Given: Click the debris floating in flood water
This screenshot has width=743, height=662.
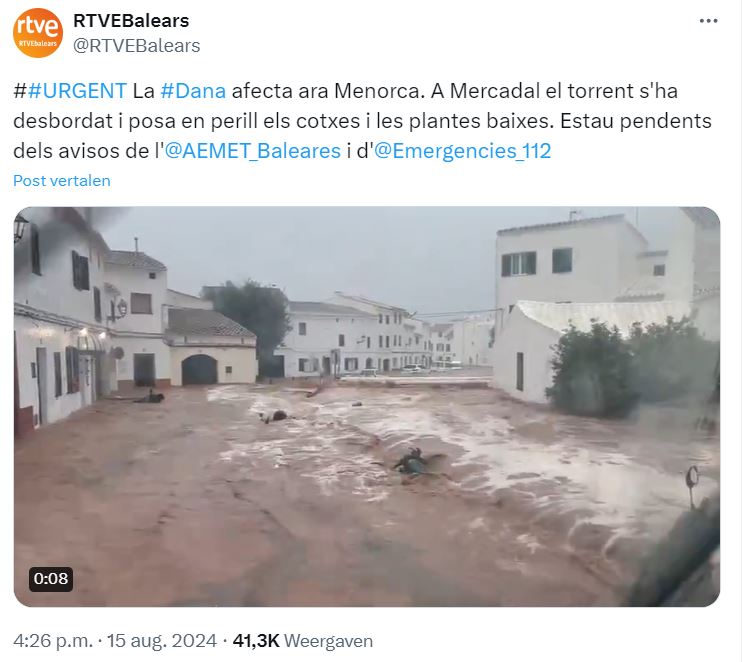Looking at the screenshot, I should click(415, 462).
